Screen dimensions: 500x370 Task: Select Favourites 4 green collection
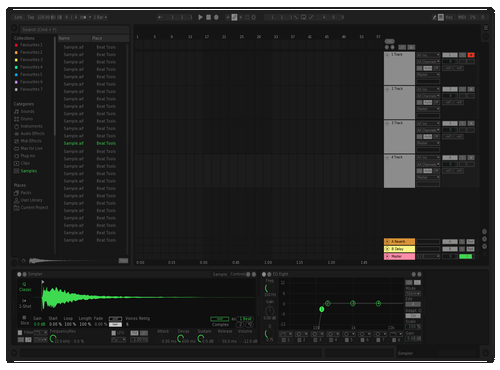pyautogui.click(x=29, y=67)
